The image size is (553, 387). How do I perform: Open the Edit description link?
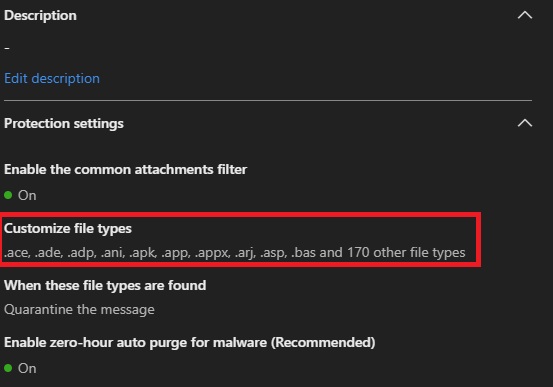tap(52, 78)
